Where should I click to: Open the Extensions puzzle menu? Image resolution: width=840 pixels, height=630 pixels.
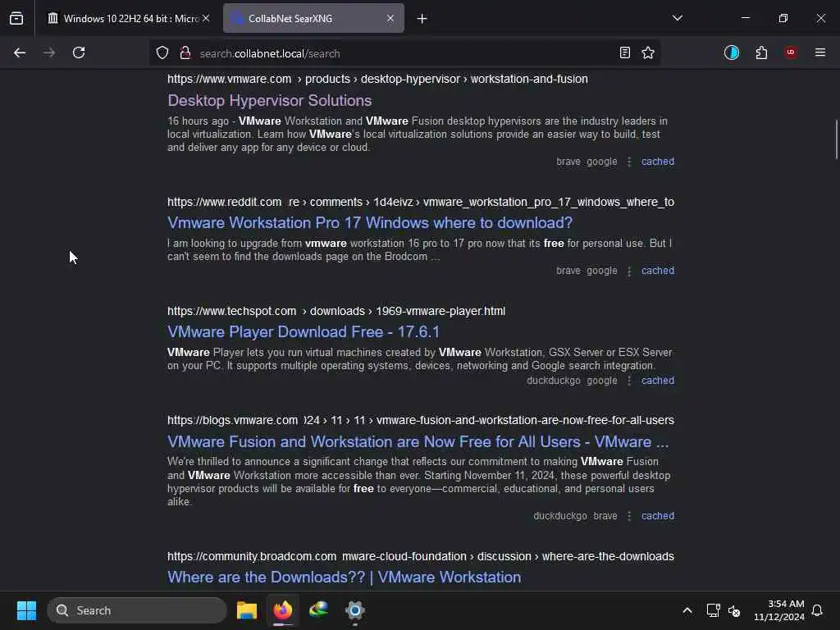pos(761,52)
